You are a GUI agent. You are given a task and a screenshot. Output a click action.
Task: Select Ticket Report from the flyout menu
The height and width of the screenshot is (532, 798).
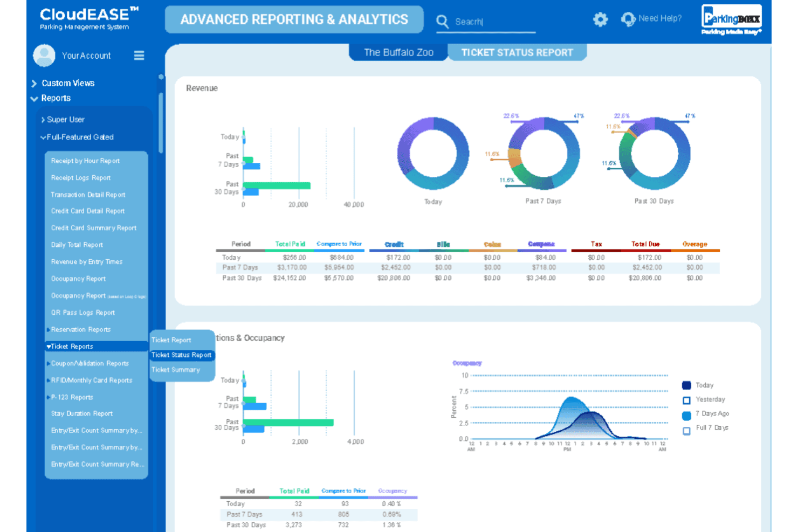(x=171, y=340)
